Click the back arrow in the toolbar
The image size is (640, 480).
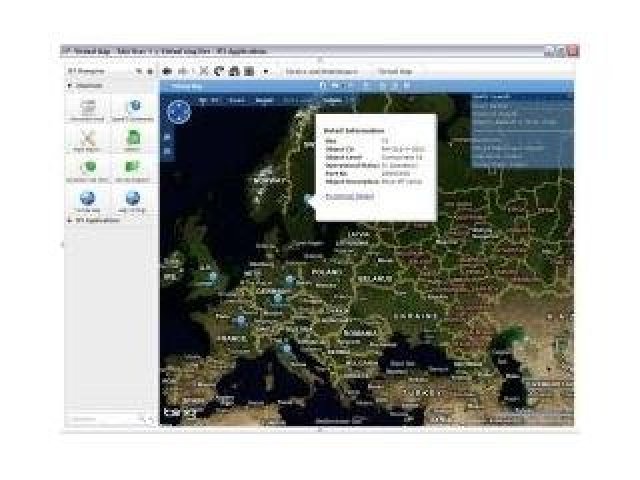[x=168, y=72]
